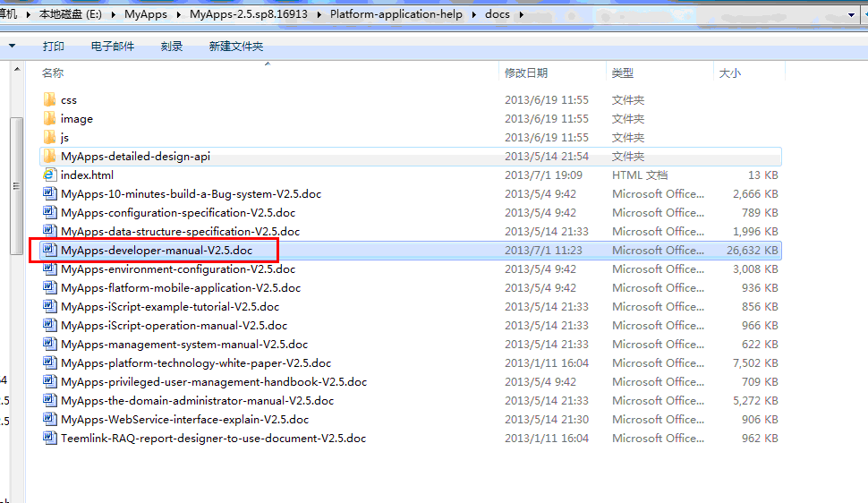Click Word icon of MyApps-10-minutes-build-a-Bug-system doc

click(x=50, y=194)
